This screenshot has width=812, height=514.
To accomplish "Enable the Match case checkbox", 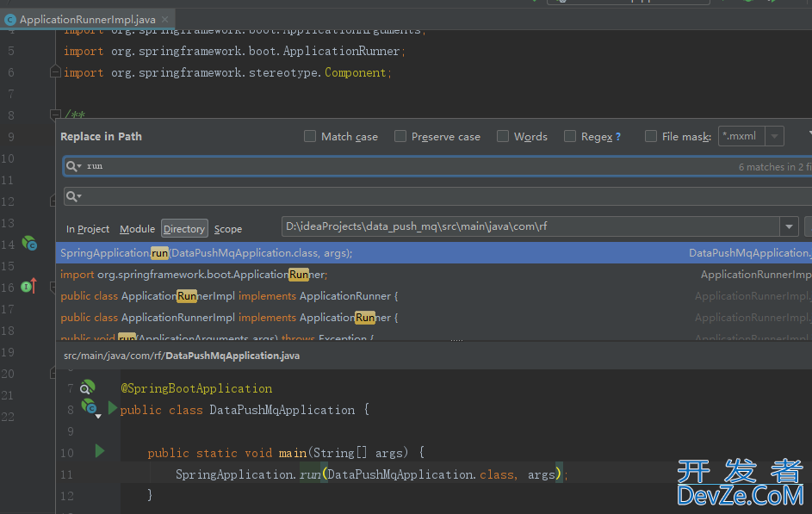I will pyautogui.click(x=310, y=136).
